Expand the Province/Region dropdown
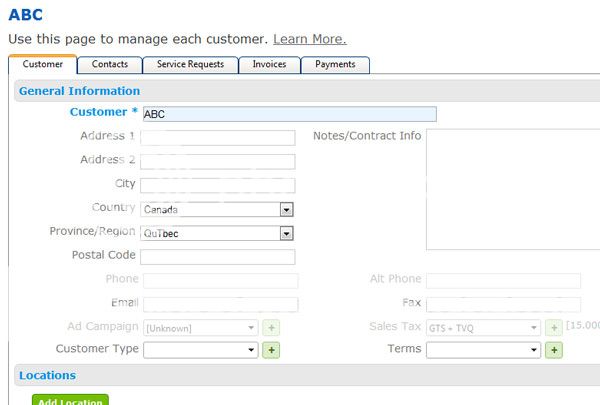The height and width of the screenshot is (405, 600). click(x=286, y=233)
